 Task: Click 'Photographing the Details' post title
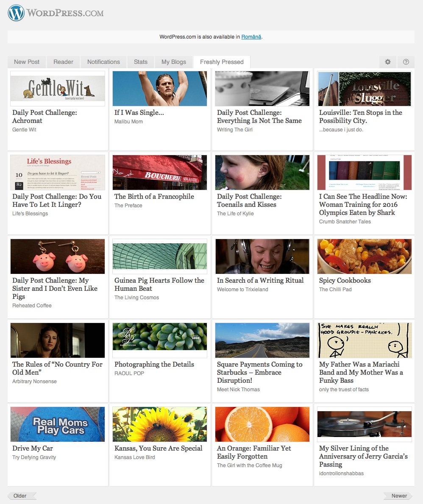coord(154,365)
